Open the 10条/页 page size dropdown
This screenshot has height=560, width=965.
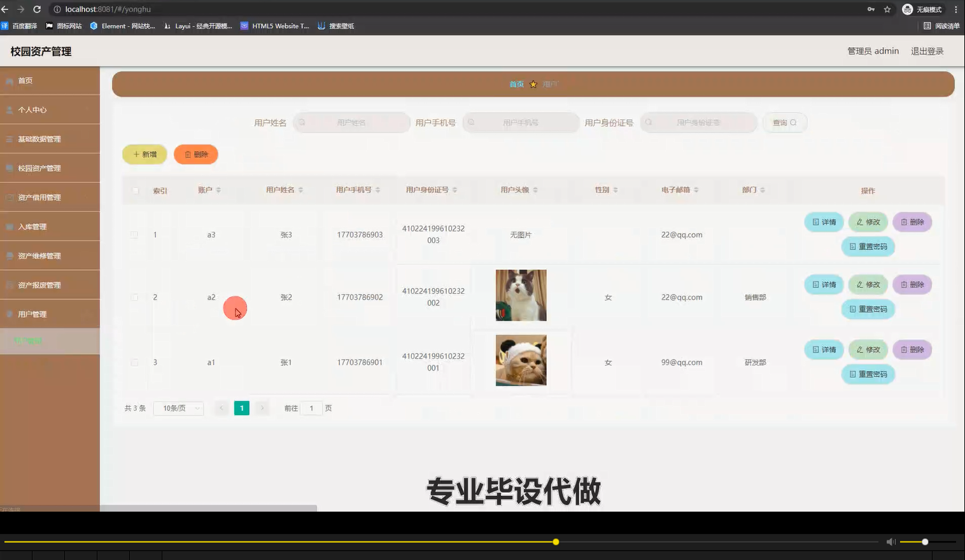pos(178,408)
